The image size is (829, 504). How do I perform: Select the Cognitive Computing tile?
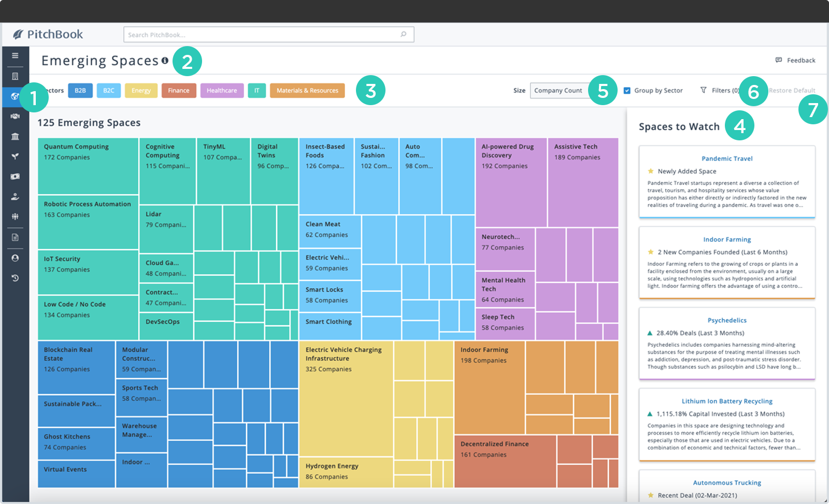[168, 171]
